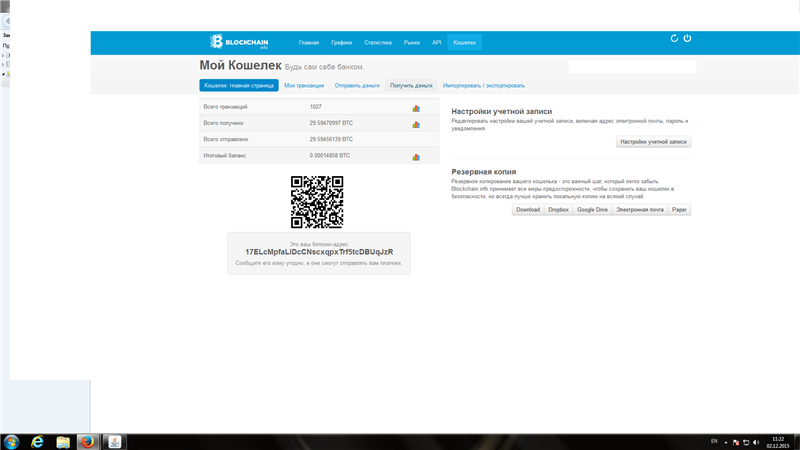800x450 pixels.
Task: Click the Резервная копия heading
Action: (484, 172)
